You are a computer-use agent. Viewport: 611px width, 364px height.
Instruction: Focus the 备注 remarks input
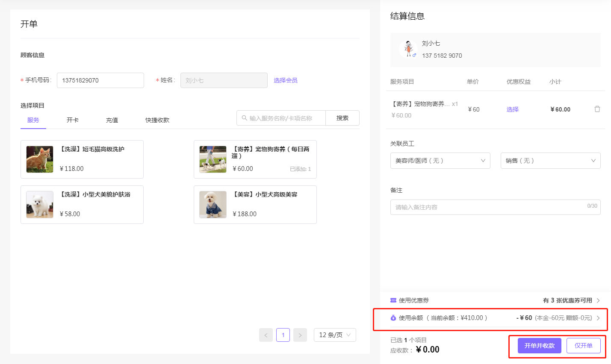coord(496,207)
